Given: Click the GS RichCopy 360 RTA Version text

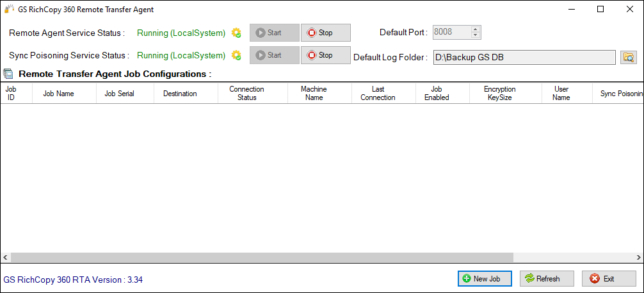Looking at the screenshot, I should pos(73,280).
